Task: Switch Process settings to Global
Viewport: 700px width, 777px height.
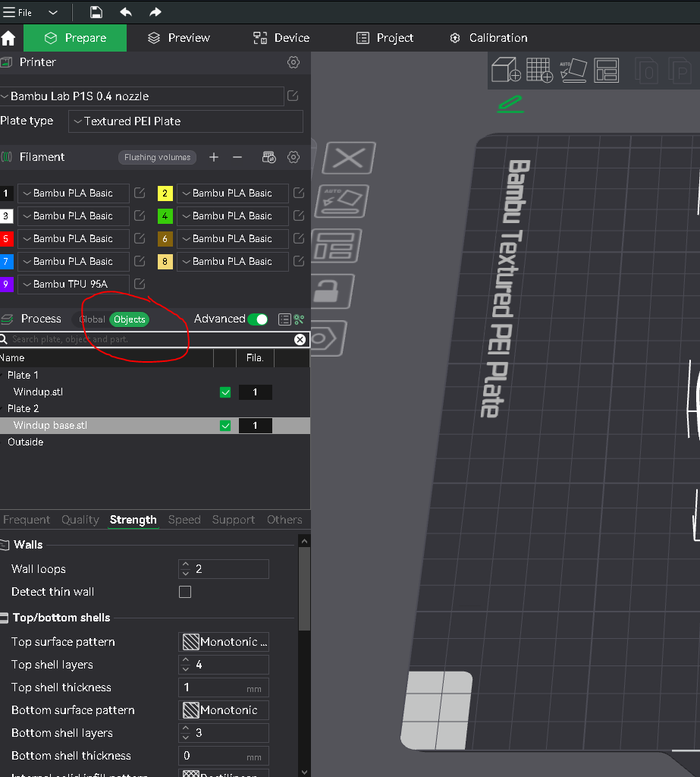Action: (93, 319)
